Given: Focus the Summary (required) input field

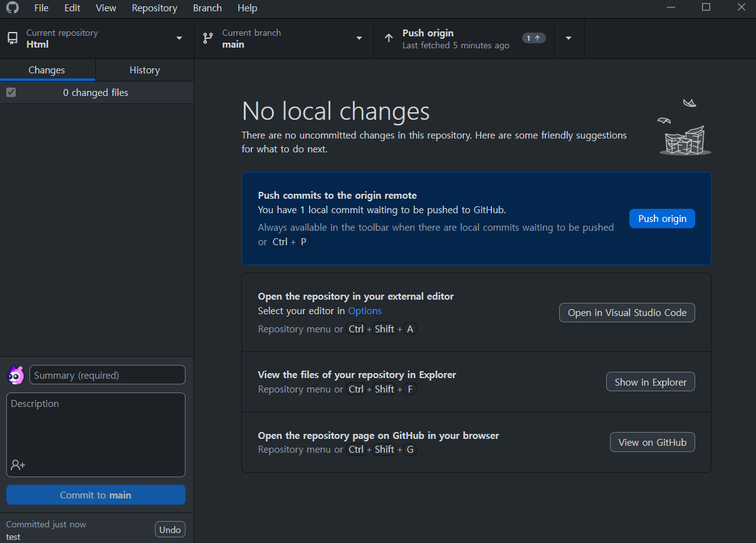Looking at the screenshot, I should [x=107, y=375].
